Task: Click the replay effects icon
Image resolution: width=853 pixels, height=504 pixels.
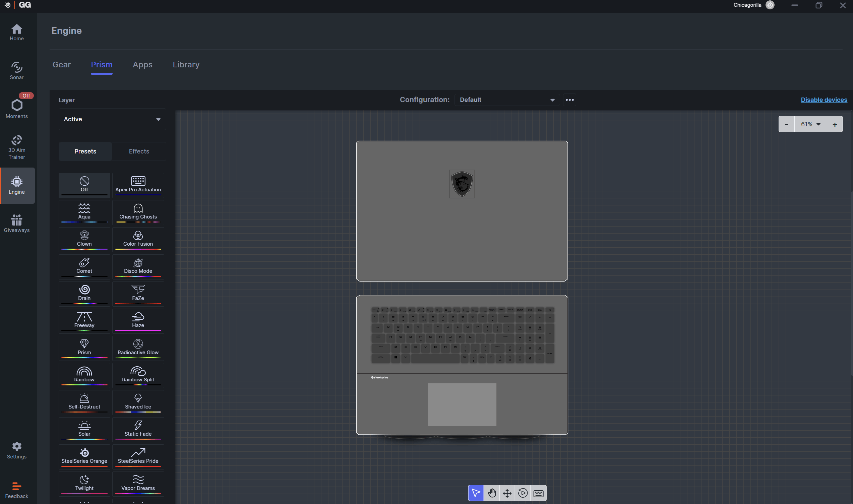Action: (523, 493)
